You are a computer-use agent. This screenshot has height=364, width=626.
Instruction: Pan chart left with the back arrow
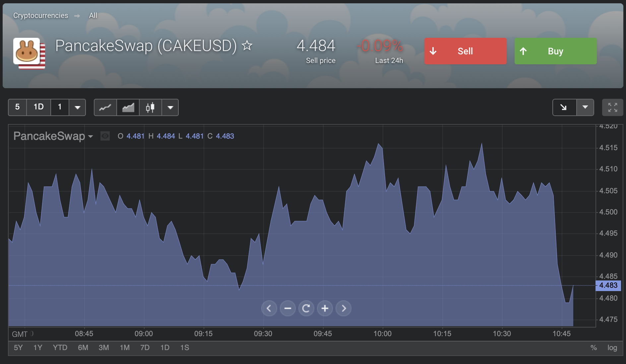point(269,308)
